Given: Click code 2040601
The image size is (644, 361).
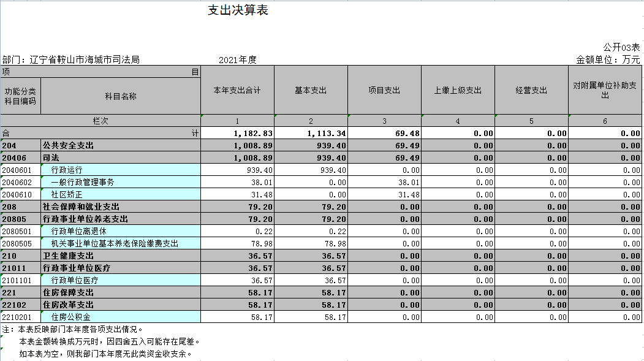Looking at the screenshot, I should (x=21, y=170).
